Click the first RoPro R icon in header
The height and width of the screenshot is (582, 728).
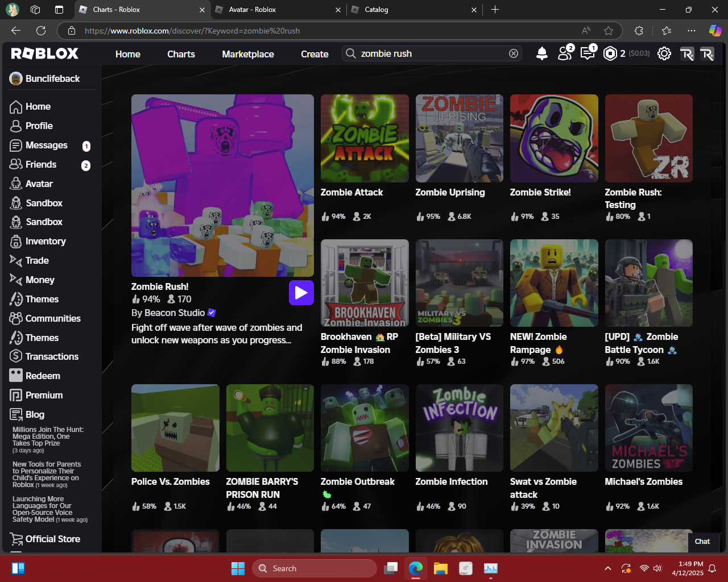click(686, 53)
